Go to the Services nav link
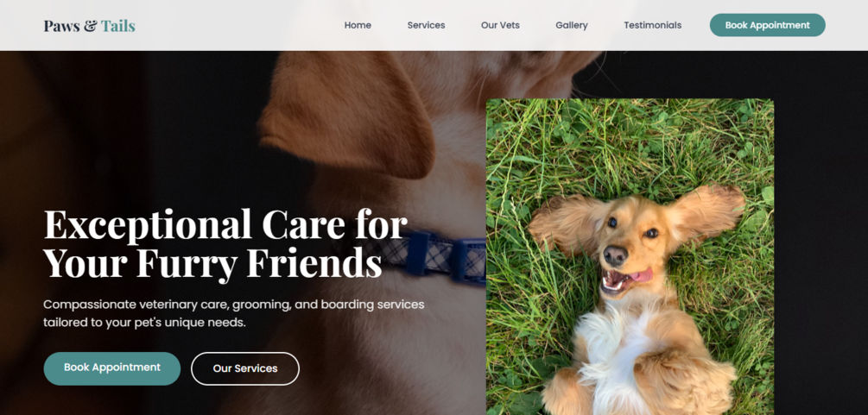This screenshot has height=415, width=868. (427, 26)
